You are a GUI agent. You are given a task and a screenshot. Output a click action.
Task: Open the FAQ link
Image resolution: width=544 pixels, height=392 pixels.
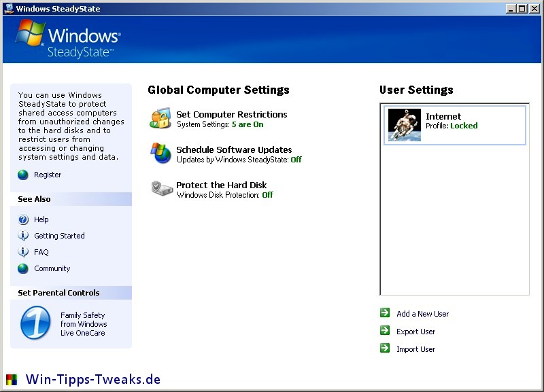(41, 252)
